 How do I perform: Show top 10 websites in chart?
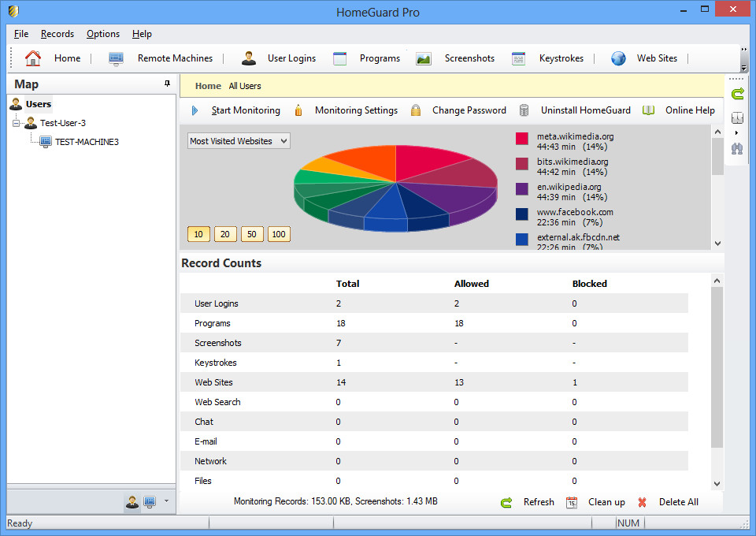(x=198, y=234)
